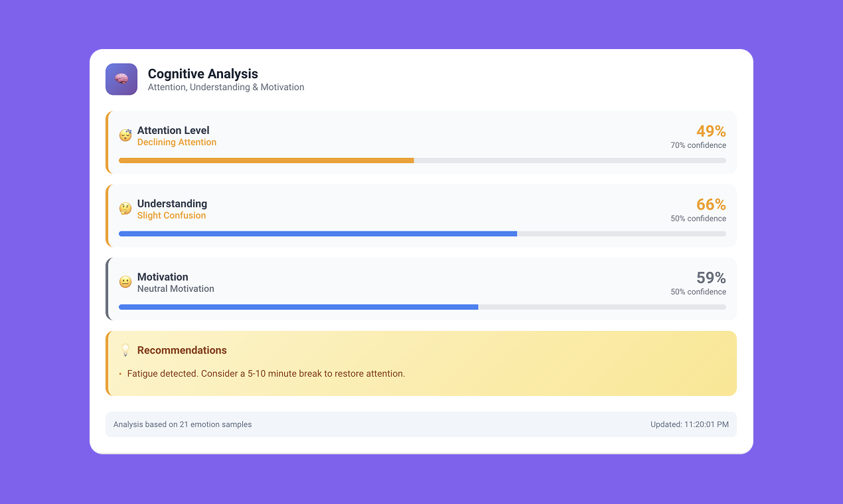
Task: Click the Neutral Motivation status label
Action: click(x=176, y=288)
